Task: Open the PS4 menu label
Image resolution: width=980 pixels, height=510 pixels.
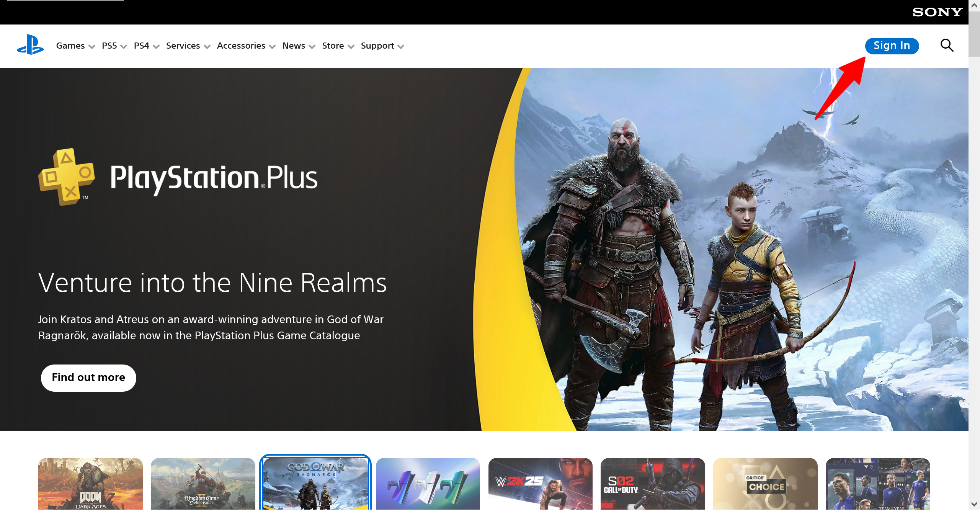Action: tap(142, 46)
